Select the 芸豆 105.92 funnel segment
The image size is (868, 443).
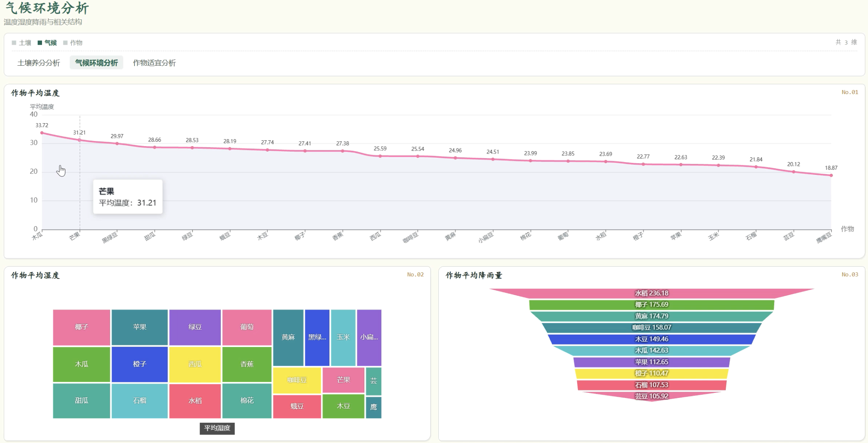click(x=651, y=396)
